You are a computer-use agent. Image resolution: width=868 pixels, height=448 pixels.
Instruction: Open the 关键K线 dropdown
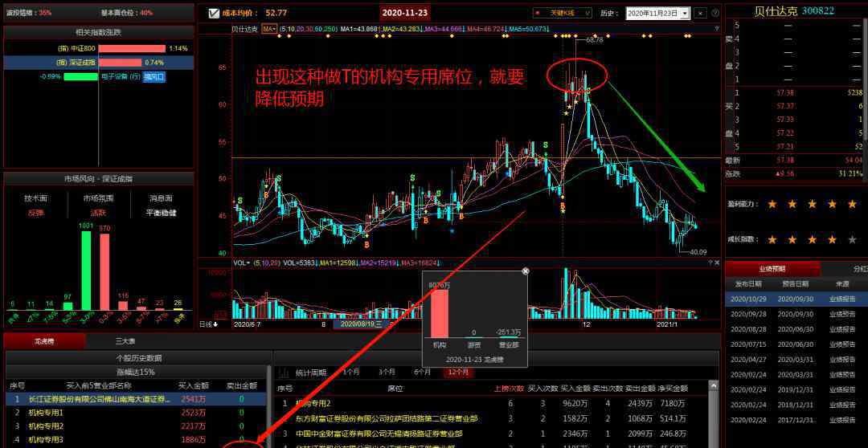point(563,13)
